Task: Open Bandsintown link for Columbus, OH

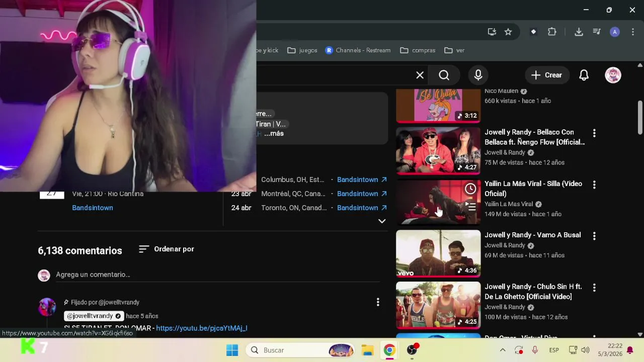Action: tap(362, 179)
